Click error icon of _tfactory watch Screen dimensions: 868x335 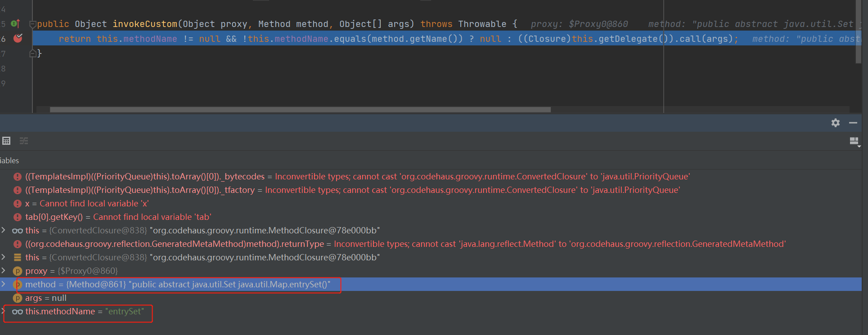[x=18, y=190]
